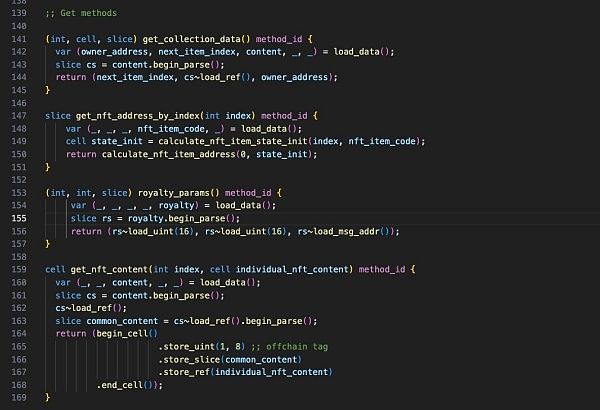Click the get_nft_content function name
Image resolution: width=600 pixels, height=410 pixels.
click(109, 270)
